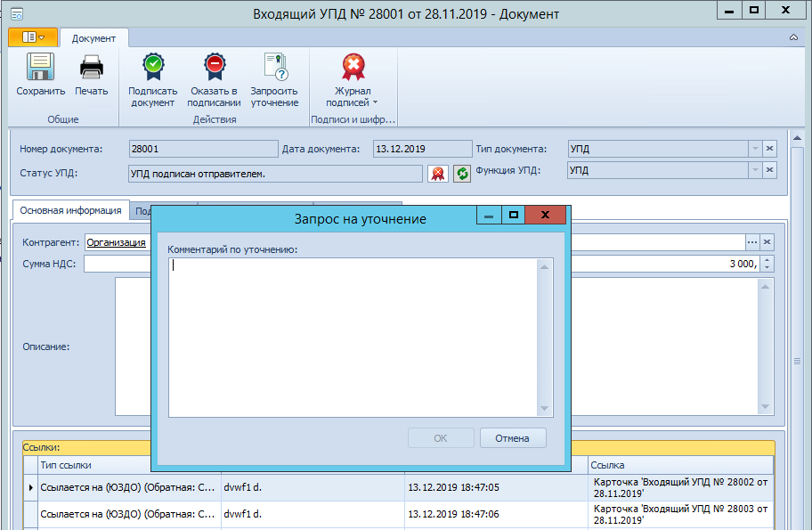Select the row arrow indicator in links table
This screenshot has width=812, height=530.
pyautogui.click(x=30, y=487)
